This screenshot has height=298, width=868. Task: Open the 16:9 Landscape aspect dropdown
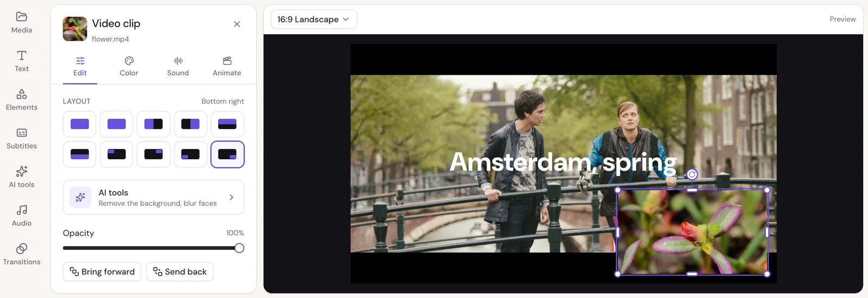pos(314,20)
